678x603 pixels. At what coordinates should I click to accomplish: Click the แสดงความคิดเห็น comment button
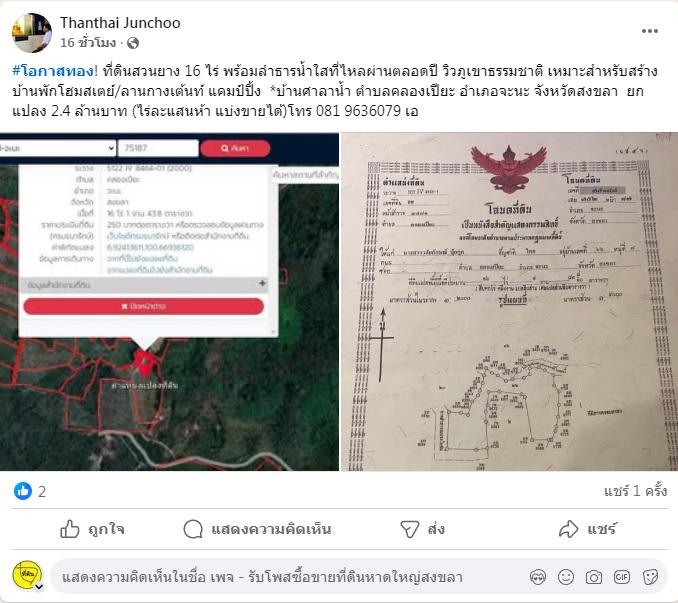click(x=257, y=529)
